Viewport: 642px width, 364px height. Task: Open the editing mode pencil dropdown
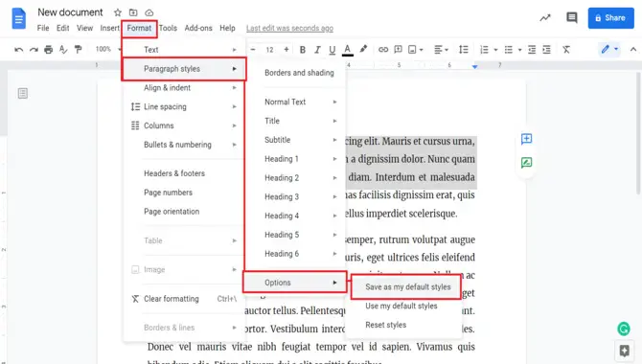pos(609,50)
